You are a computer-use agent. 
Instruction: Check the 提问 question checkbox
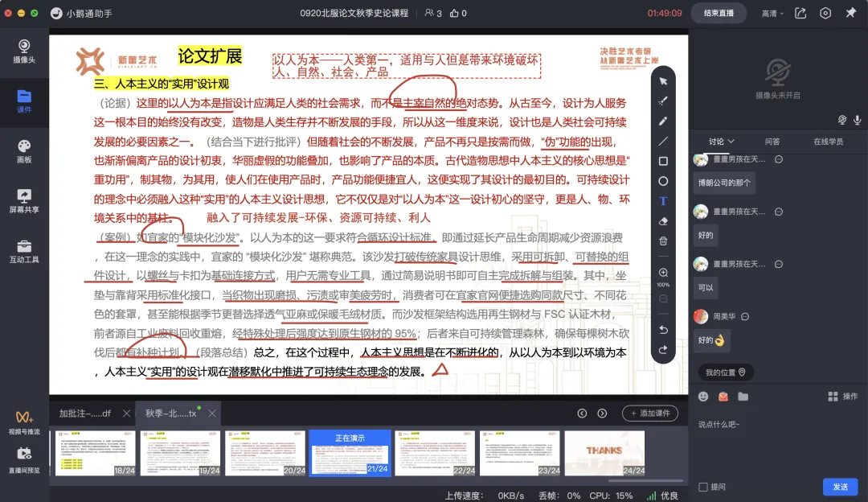tap(703, 487)
